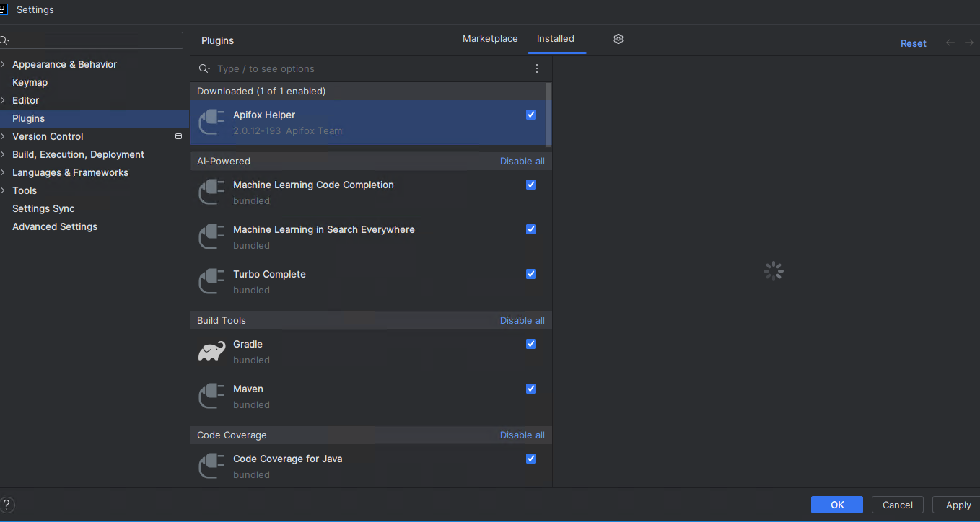Uncheck Machine Learning in Search Everywhere

(x=531, y=229)
